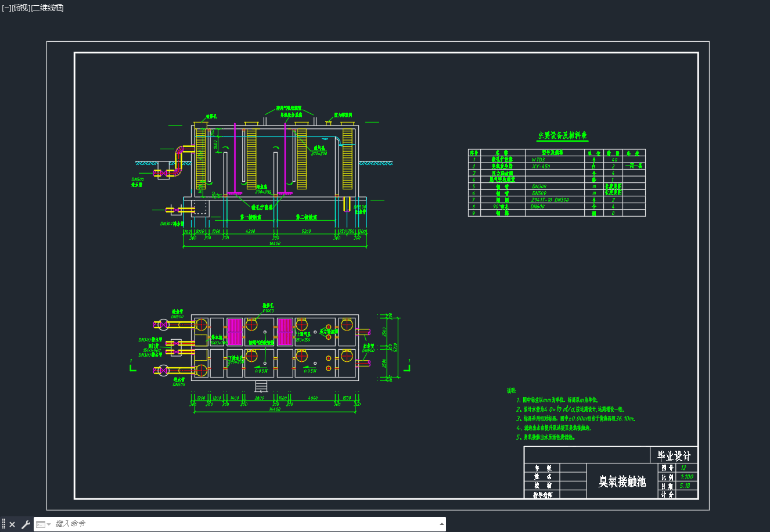Select the DN600 elbow specification cell
The height and width of the screenshot is (532, 770).
coord(538,206)
